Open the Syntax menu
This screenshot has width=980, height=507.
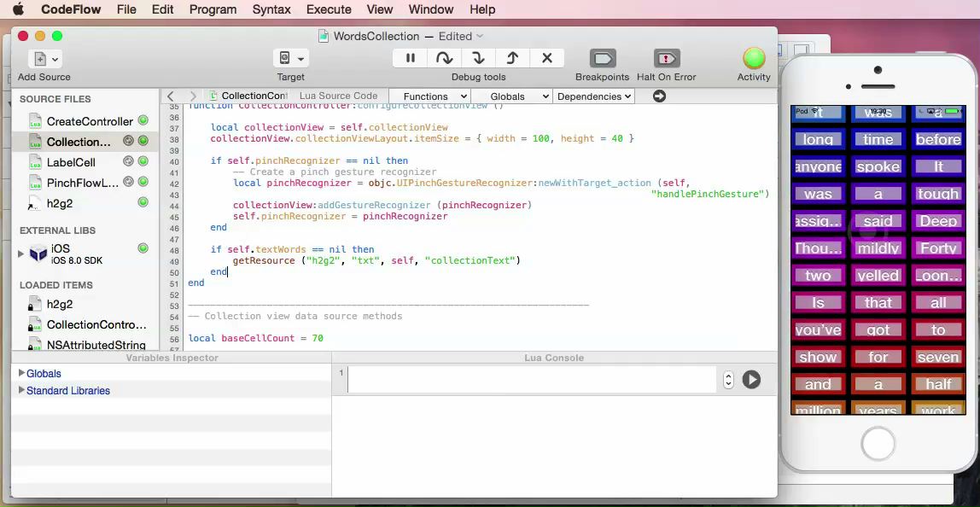271,9
